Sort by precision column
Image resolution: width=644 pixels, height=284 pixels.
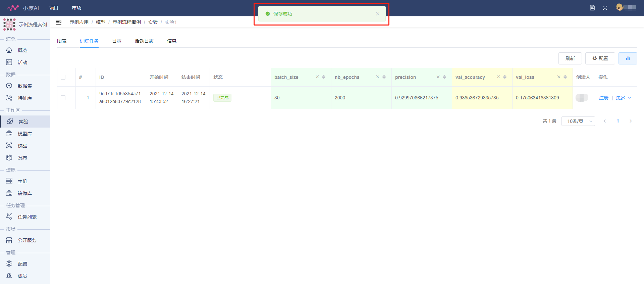(x=444, y=77)
